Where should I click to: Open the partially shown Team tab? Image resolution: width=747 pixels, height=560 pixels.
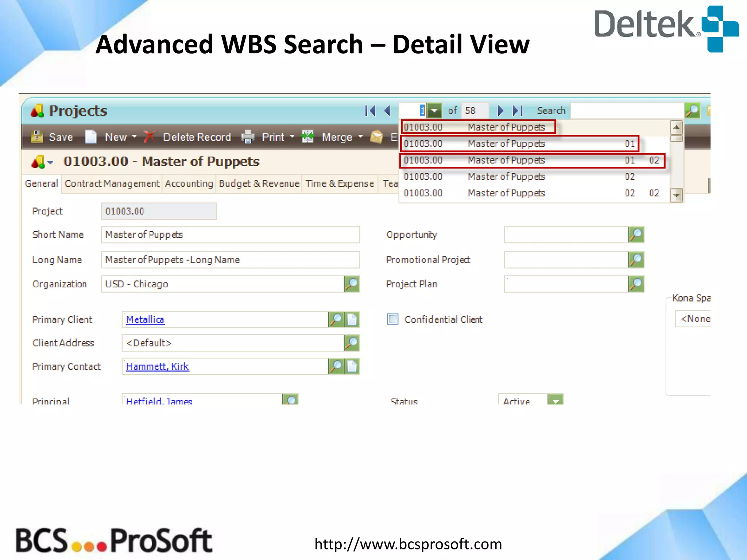click(x=389, y=183)
